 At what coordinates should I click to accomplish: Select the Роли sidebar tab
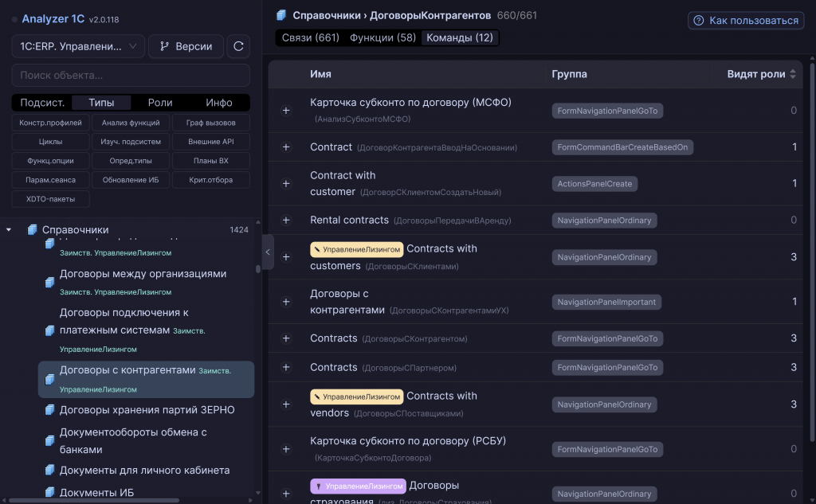(x=159, y=103)
